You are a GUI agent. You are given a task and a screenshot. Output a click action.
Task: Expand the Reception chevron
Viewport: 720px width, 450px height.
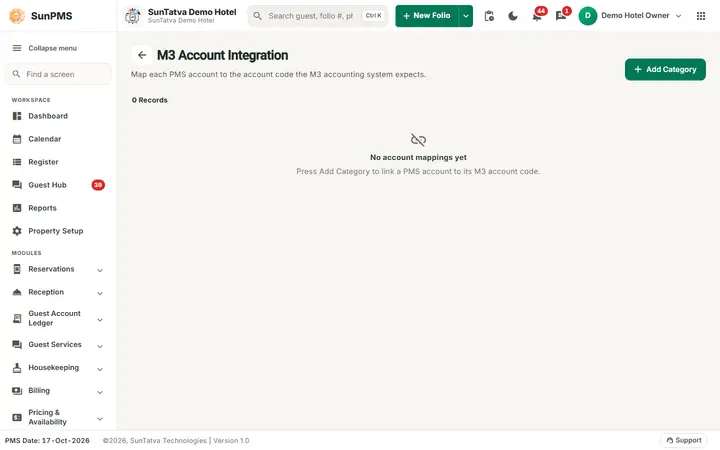(x=100, y=293)
